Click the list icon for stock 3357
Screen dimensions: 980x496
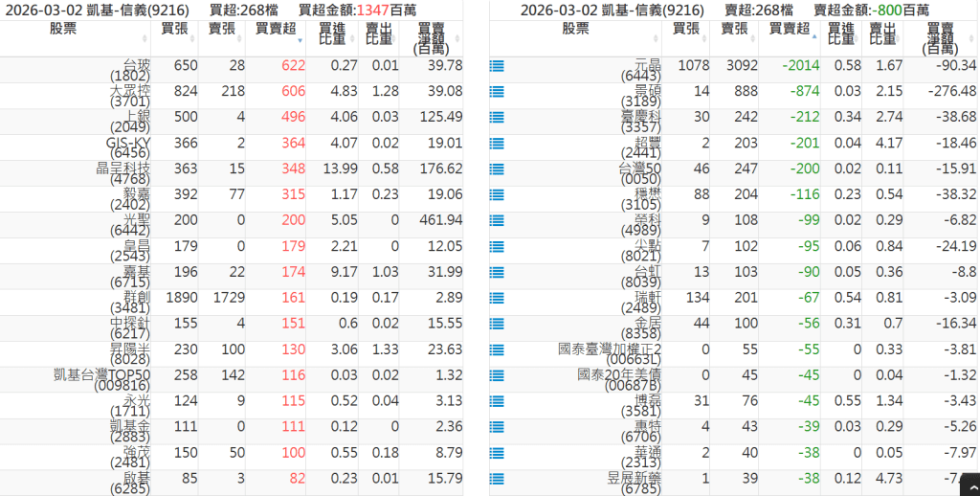497,118
